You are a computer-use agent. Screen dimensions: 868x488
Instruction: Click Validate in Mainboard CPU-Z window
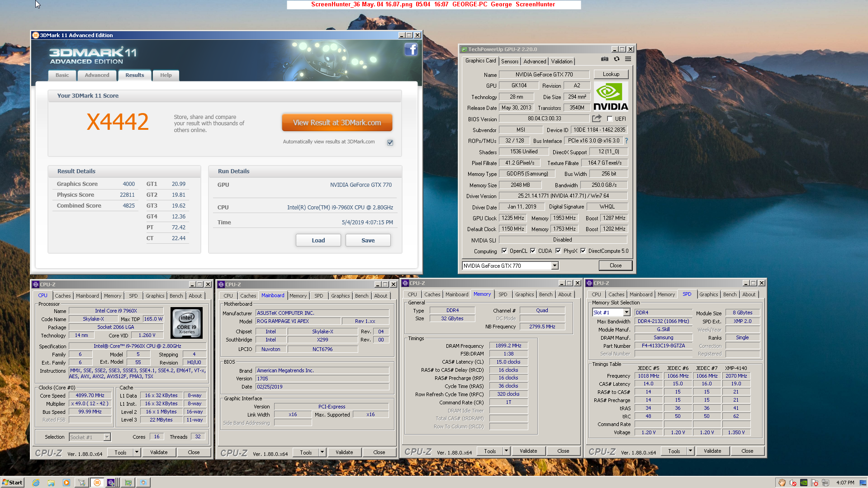344,452
